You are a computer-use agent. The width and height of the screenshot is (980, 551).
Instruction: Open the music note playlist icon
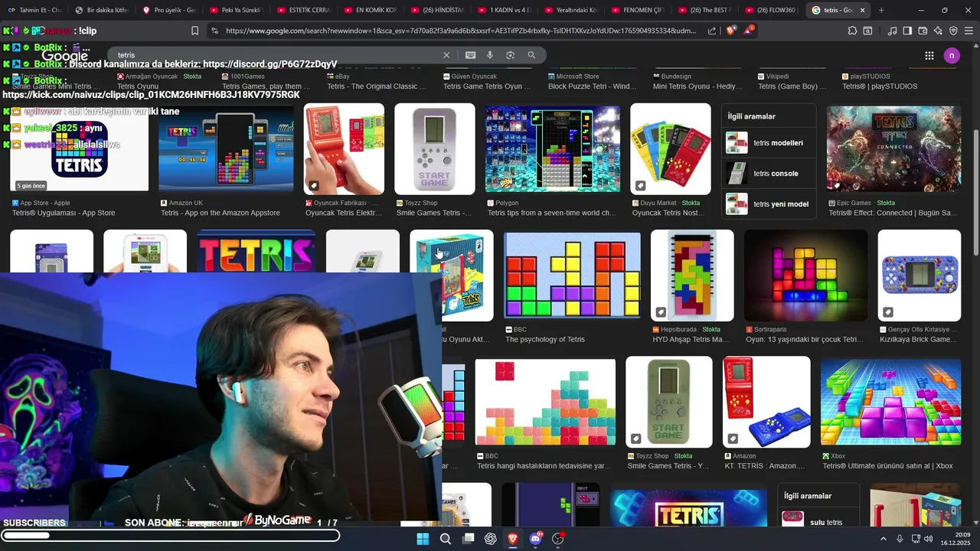pos(892,31)
